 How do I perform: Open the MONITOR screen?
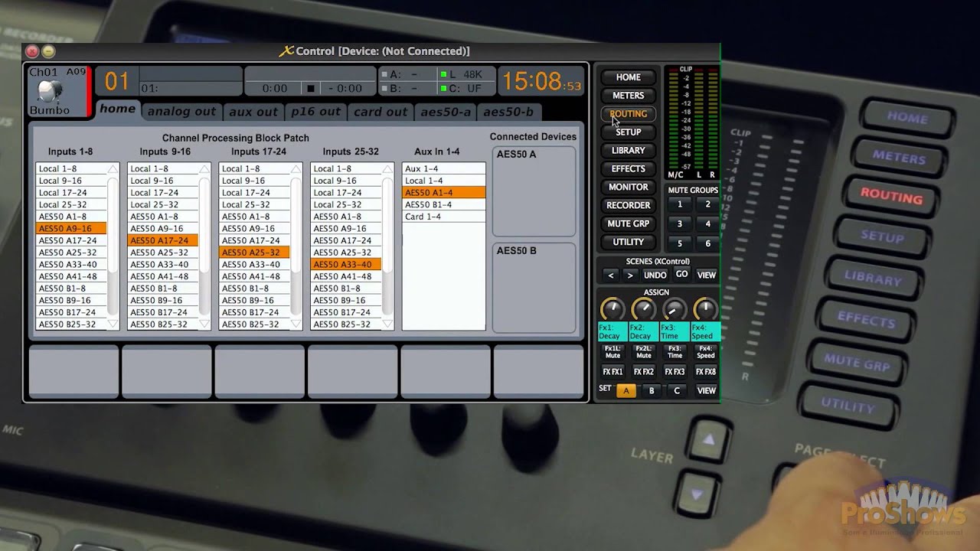pos(629,187)
